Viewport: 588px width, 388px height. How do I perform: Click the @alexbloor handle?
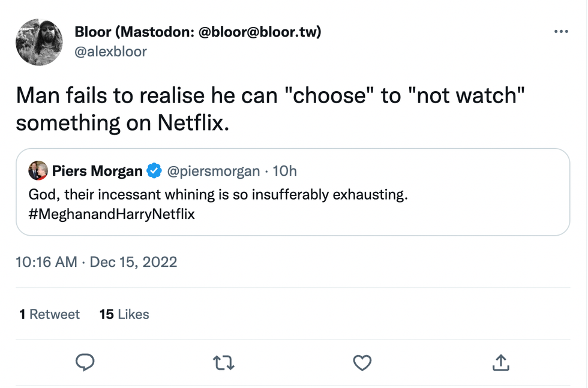point(110,52)
